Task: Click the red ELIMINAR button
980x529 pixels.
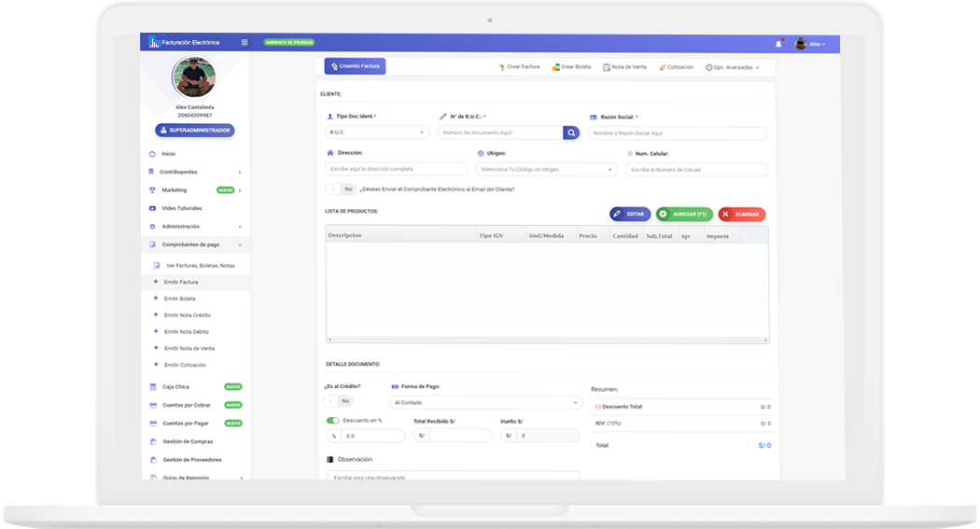Action: [742, 215]
